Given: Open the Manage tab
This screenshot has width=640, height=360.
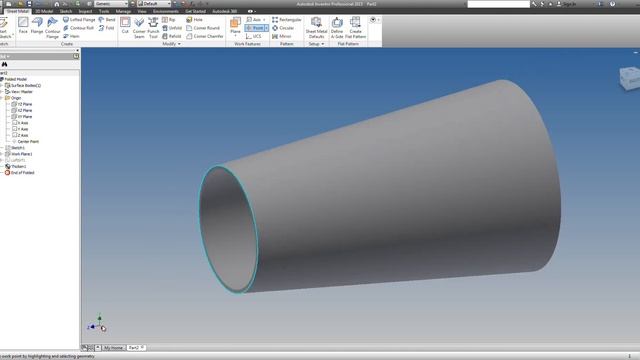Looking at the screenshot, I should (123, 11).
